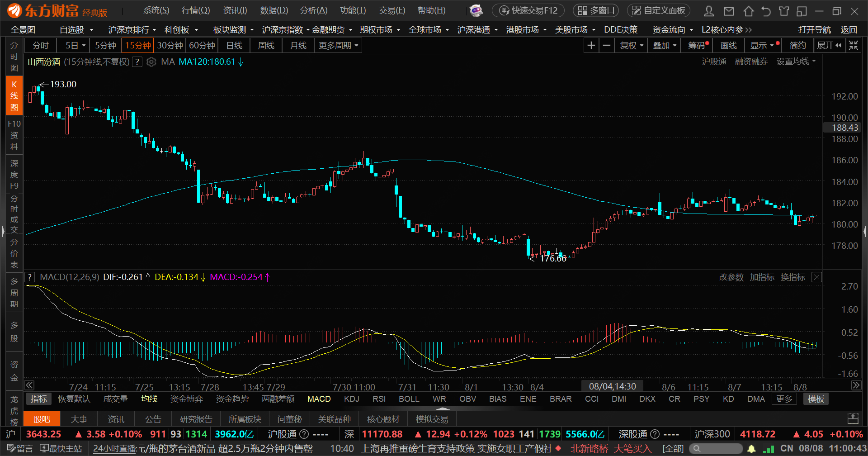Open the 全球市场 dropdown menu
Image resolution: width=868 pixels, height=456 pixels.
[429, 30]
